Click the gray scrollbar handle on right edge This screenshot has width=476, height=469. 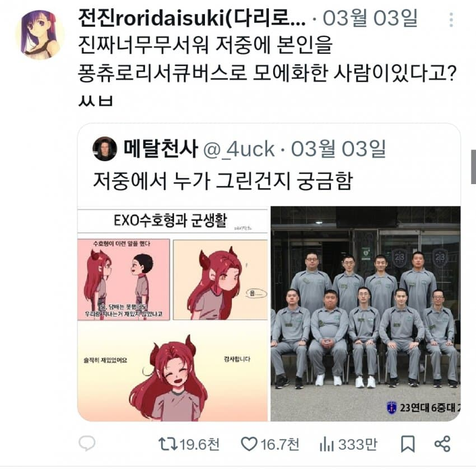pos(473,167)
